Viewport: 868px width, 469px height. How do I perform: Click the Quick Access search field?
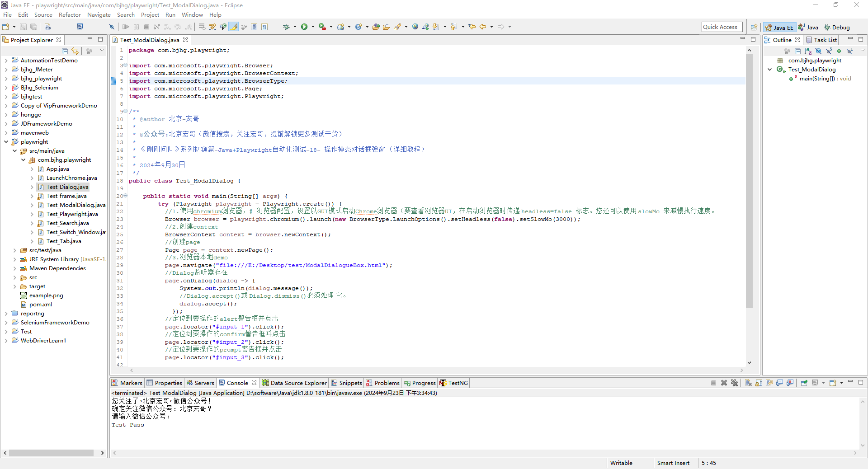pyautogui.click(x=722, y=27)
